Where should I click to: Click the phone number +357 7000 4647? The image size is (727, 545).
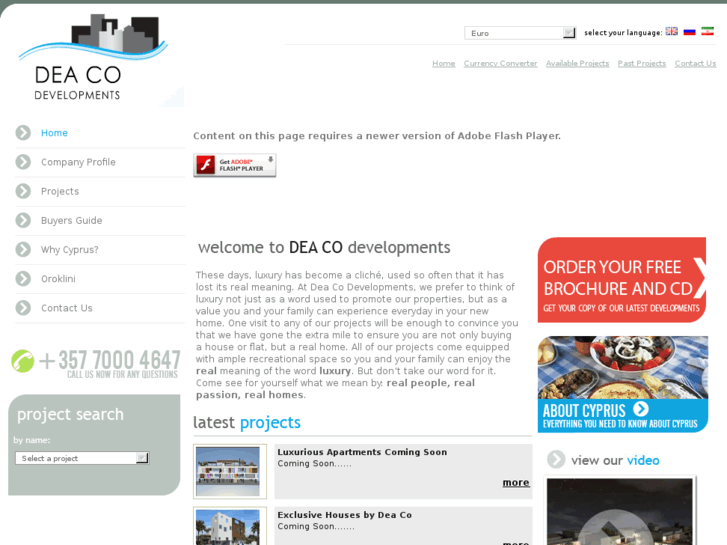click(110, 360)
